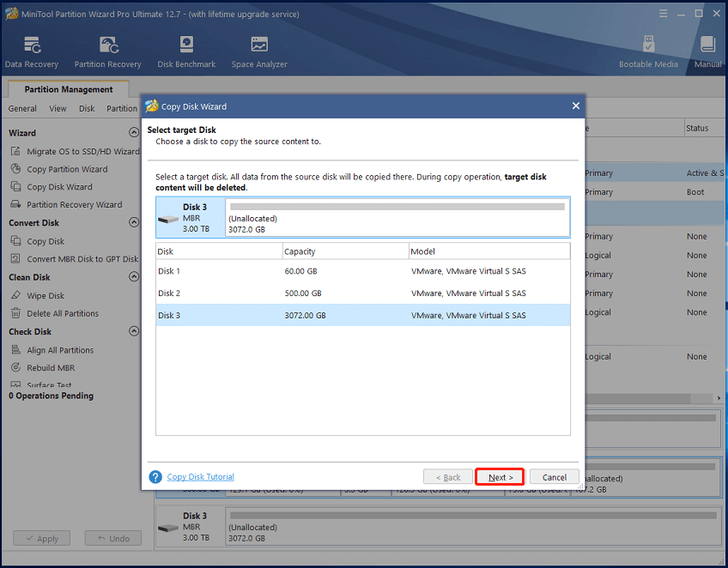The image size is (728, 568).
Task: Click the Copy Partition Wizard icon
Action: point(15,169)
